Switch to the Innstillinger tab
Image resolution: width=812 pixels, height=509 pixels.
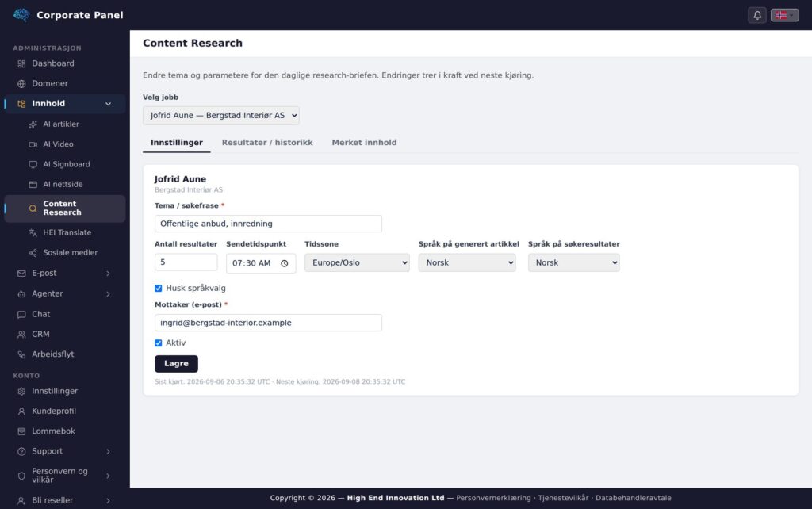click(177, 143)
